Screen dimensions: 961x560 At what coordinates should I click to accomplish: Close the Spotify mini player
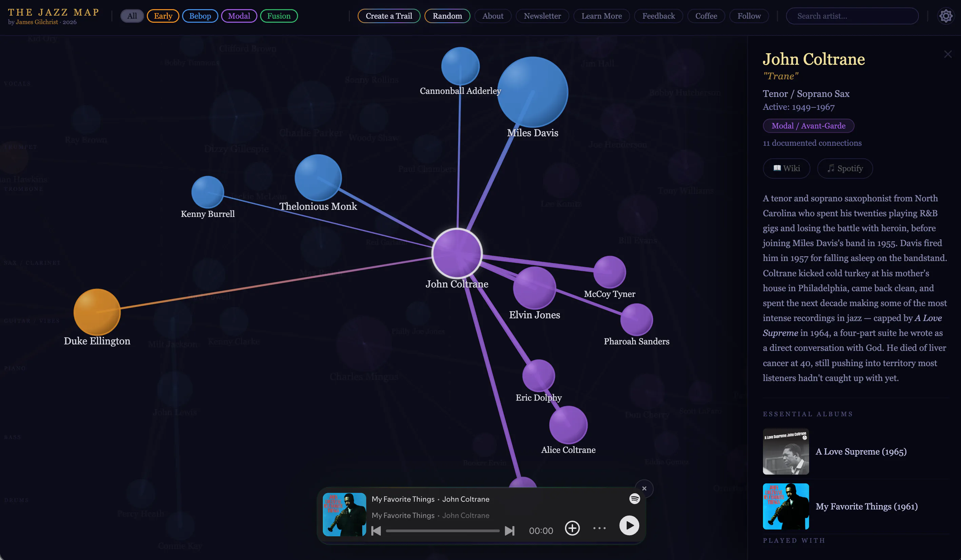644,488
